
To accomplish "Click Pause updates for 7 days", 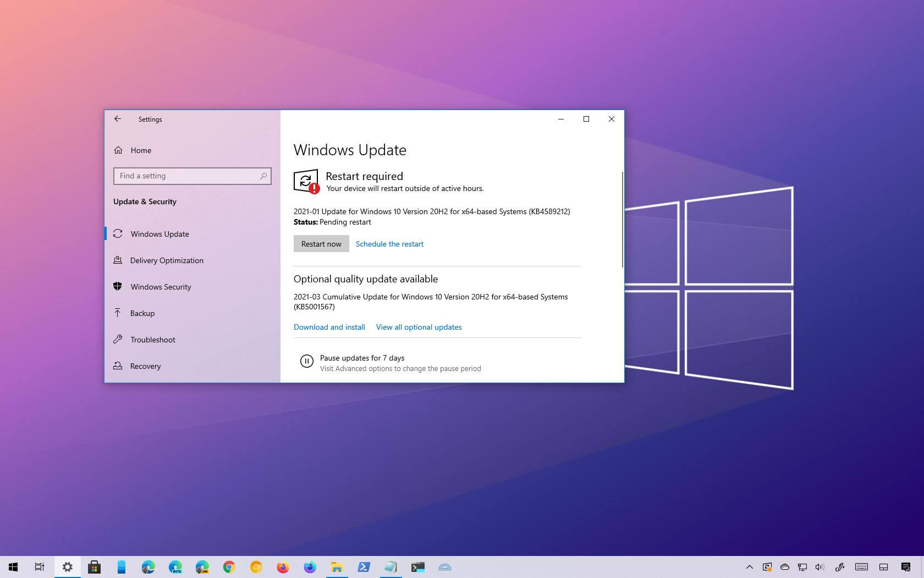I will (362, 358).
